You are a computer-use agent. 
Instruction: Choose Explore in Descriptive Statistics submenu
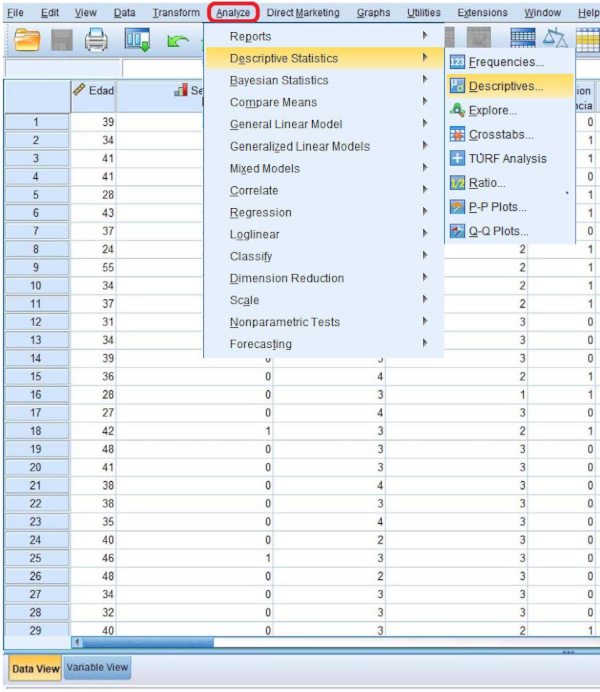click(x=492, y=110)
